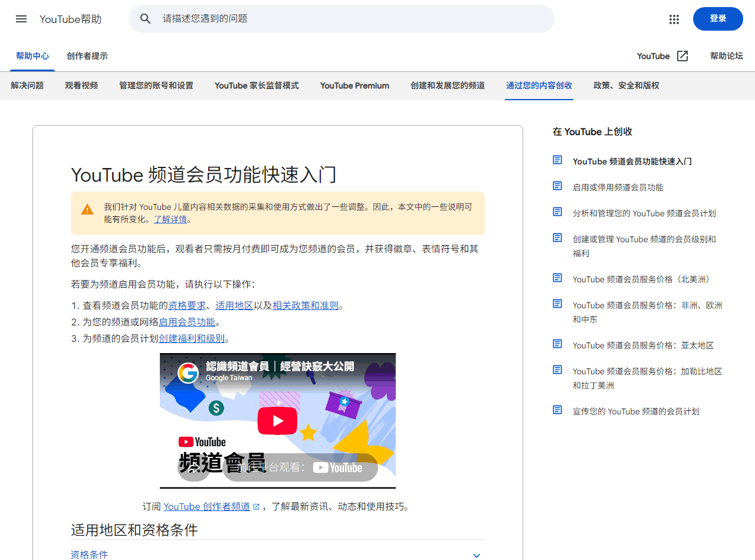Click the search magnifier icon
The image size is (755, 560).
(x=146, y=19)
